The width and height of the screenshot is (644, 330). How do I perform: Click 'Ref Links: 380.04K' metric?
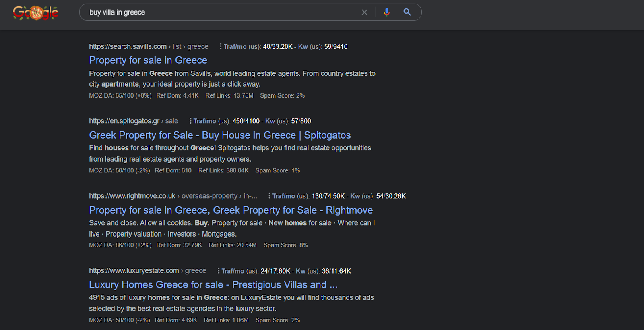[223, 170]
